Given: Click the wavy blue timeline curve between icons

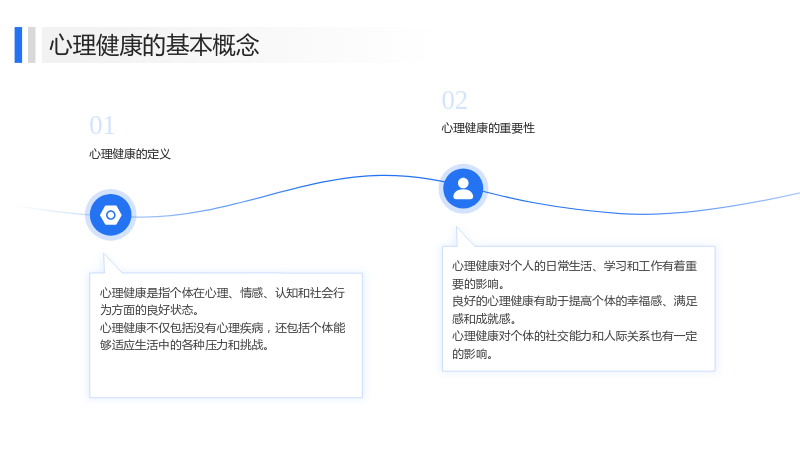Looking at the screenshot, I should tap(286, 191).
